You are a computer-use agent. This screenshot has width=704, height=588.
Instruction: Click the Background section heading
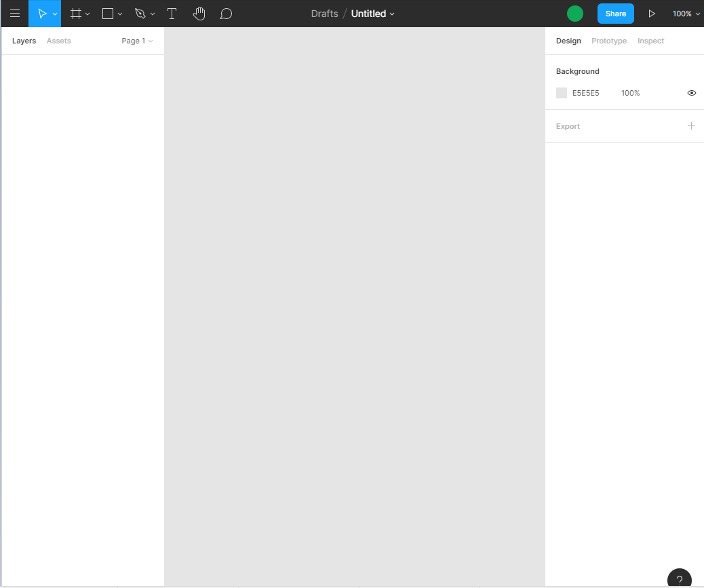click(577, 71)
